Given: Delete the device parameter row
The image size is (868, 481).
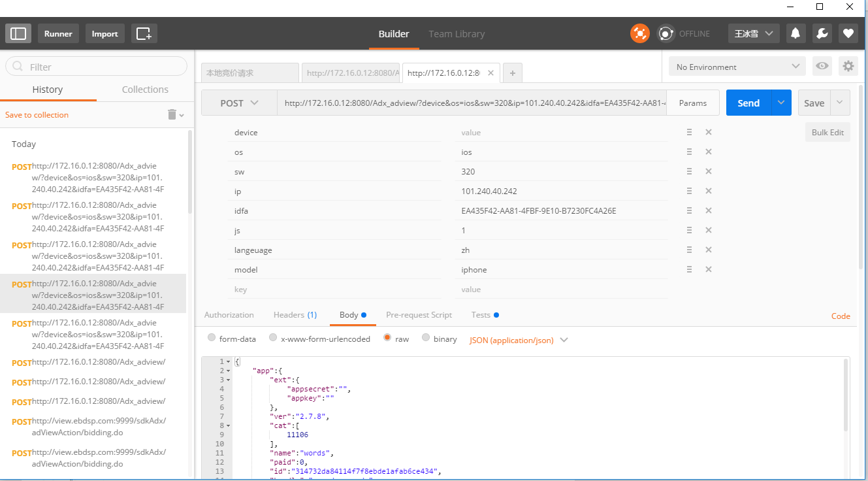Looking at the screenshot, I should point(709,132).
